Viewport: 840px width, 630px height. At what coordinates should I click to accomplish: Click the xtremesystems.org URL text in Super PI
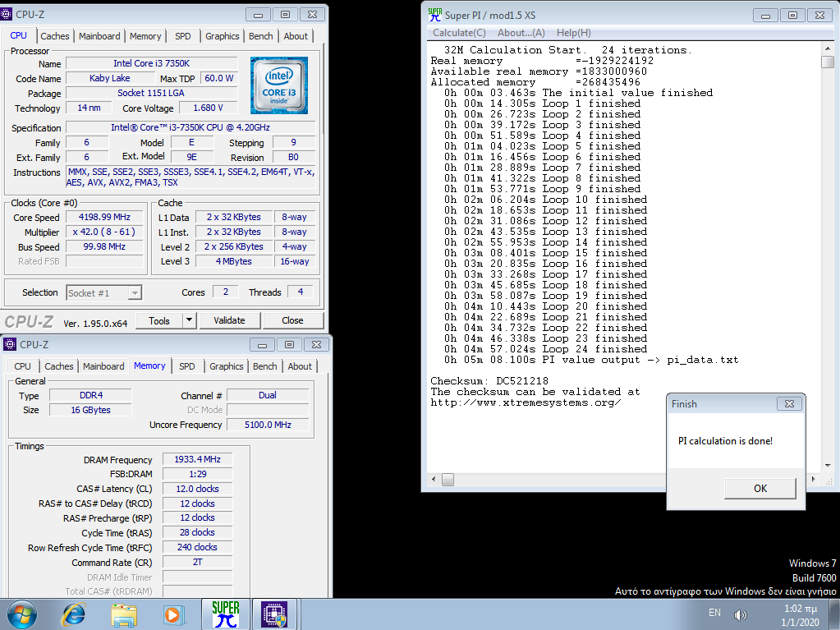click(526, 402)
